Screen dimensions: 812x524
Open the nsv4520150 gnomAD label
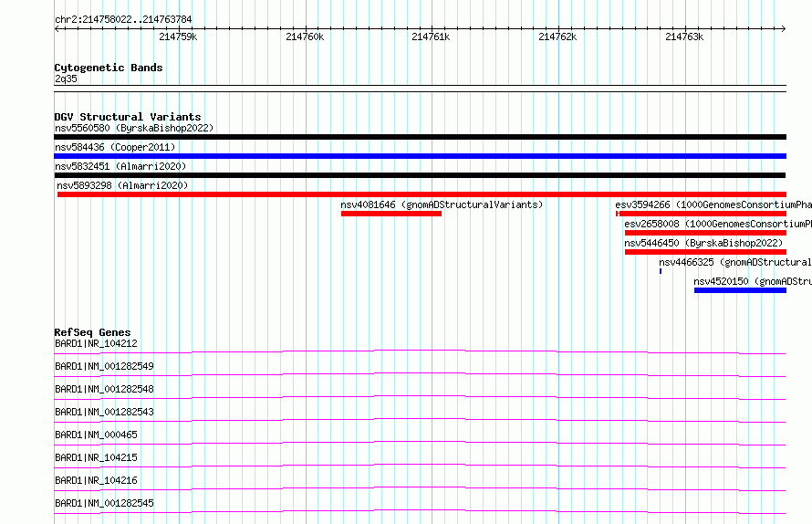pyautogui.click(x=753, y=281)
